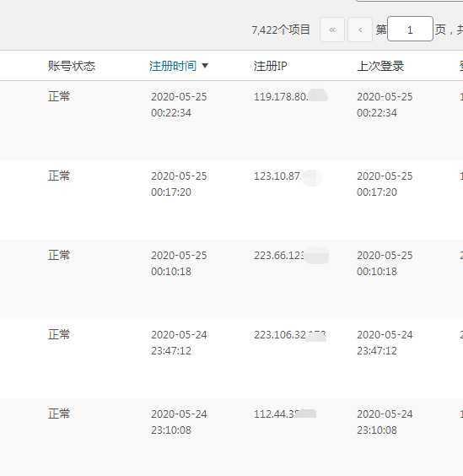The height and width of the screenshot is (476, 463).
Task: Go to first page with double-arrow button
Action: coord(332,30)
